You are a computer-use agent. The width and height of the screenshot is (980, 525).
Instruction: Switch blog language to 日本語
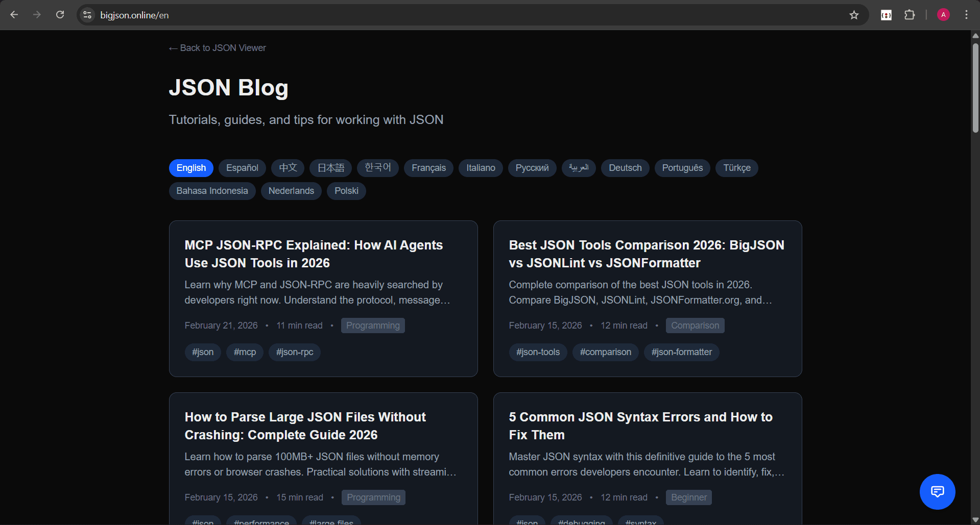(330, 168)
